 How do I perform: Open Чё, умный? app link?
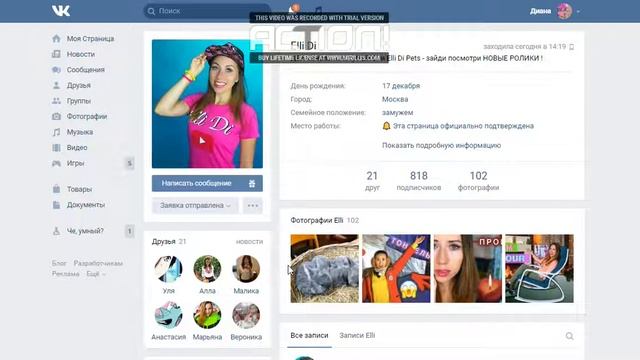click(85, 231)
